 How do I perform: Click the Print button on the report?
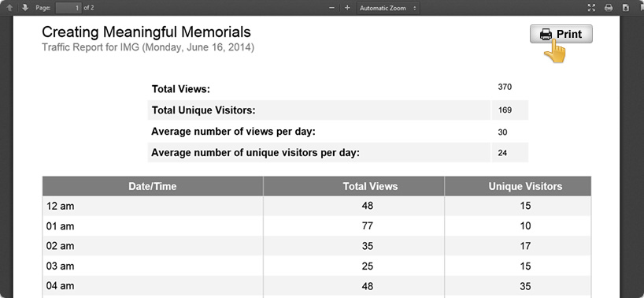point(561,34)
